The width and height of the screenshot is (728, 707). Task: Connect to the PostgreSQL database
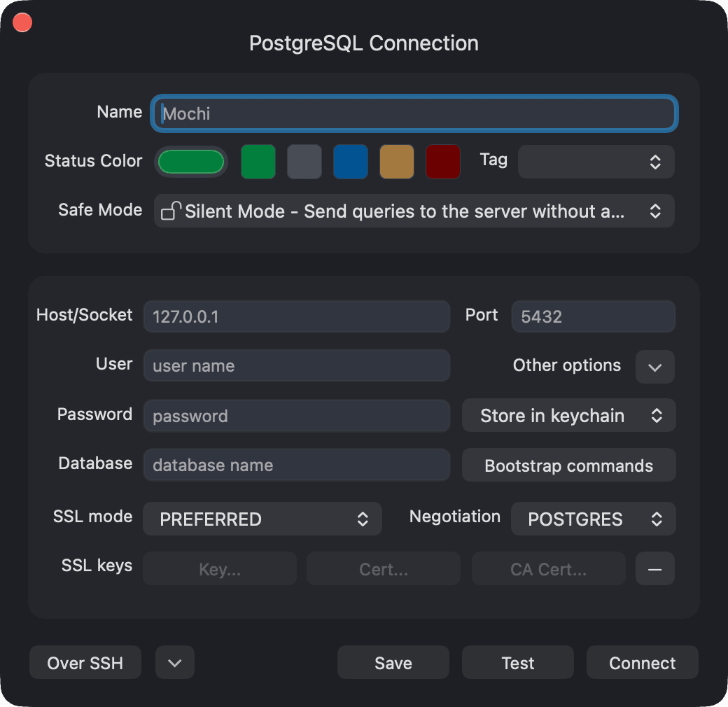(642, 662)
